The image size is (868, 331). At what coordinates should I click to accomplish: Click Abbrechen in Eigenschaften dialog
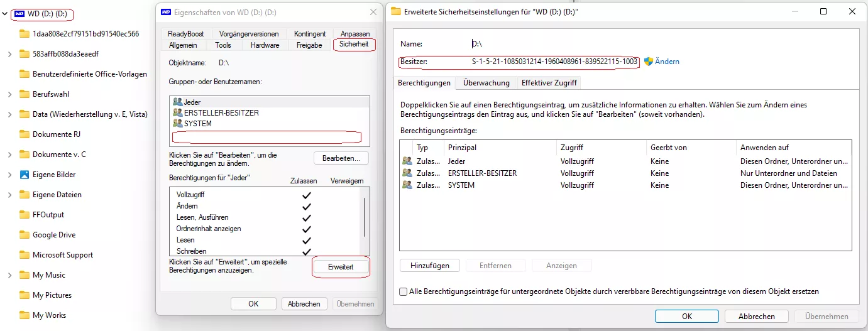(304, 303)
